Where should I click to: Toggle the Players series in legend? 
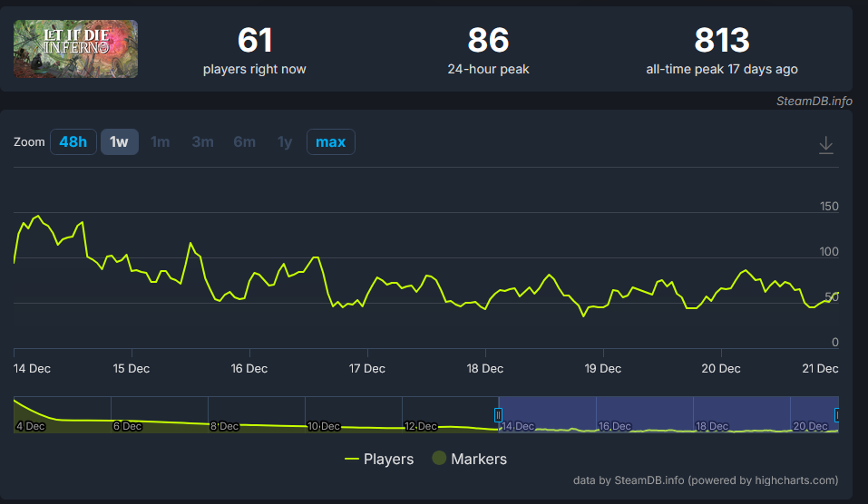[379, 460]
